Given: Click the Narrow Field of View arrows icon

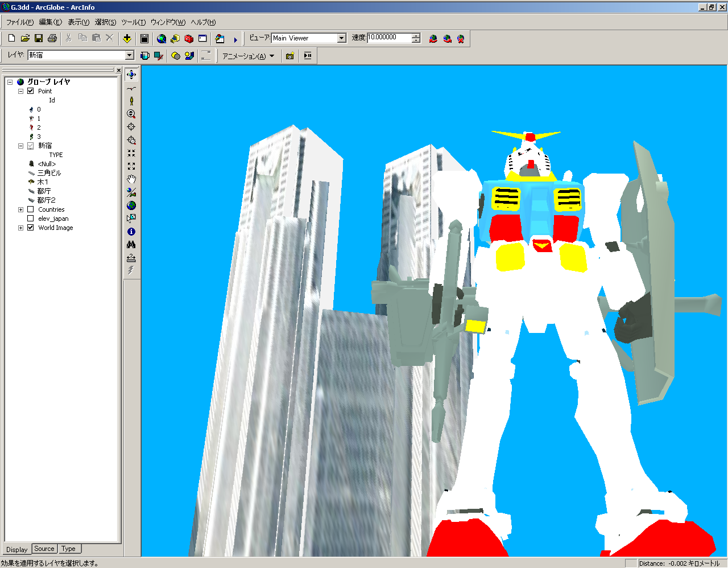Looking at the screenshot, I should (x=131, y=153).
